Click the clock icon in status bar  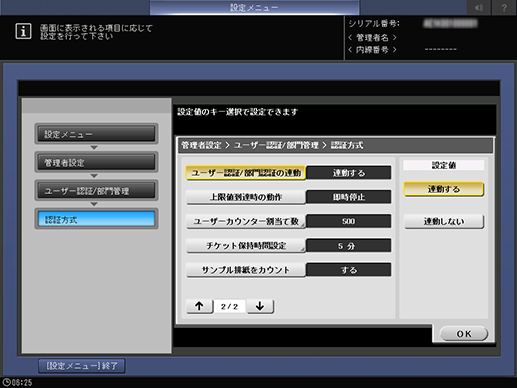coord(6,382)
